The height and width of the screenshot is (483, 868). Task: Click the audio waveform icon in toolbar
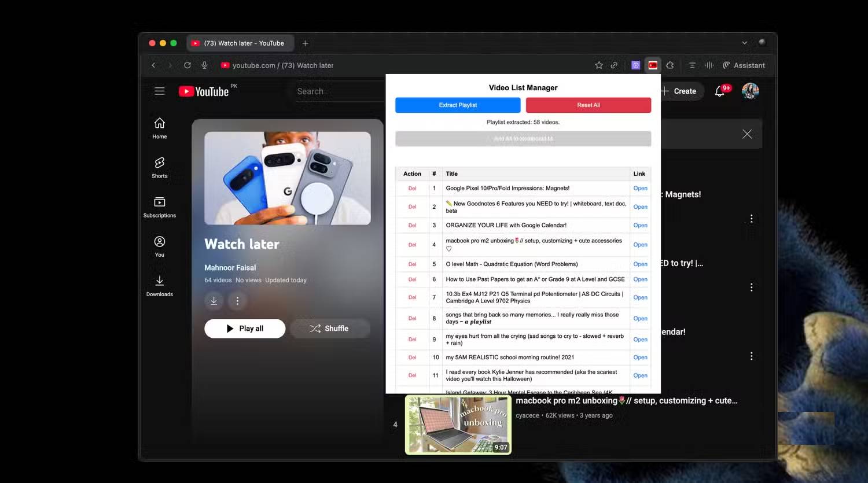click(x=709, y=65)
